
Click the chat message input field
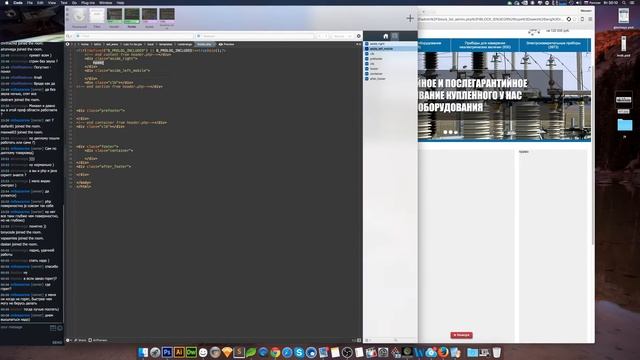click(24, 327)
